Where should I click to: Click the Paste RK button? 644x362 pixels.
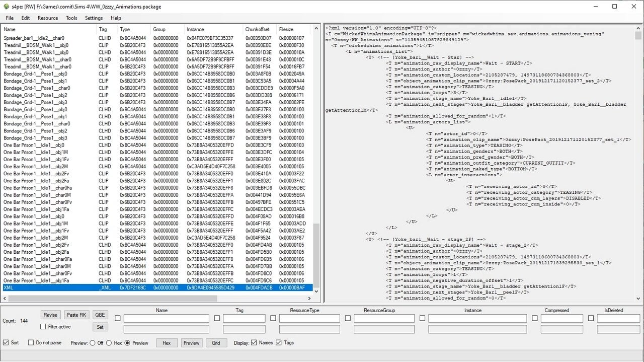[x=76, y=315]
